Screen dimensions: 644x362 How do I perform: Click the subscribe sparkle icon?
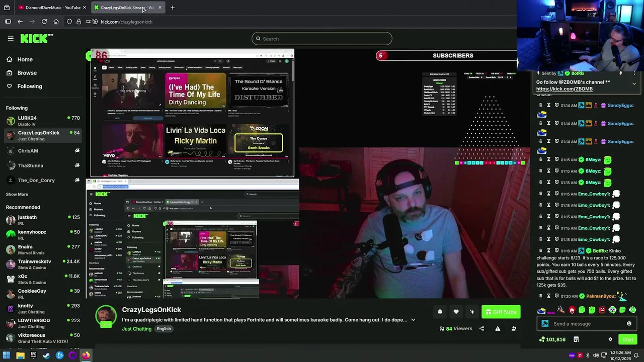pos(472,312)
